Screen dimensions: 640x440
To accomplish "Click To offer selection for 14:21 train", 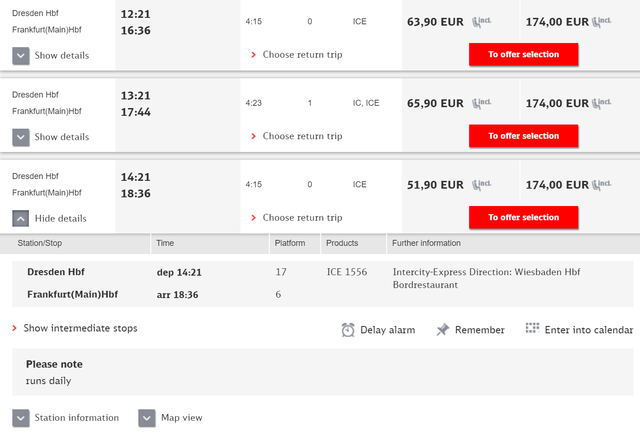I will (x=524, y=217).
